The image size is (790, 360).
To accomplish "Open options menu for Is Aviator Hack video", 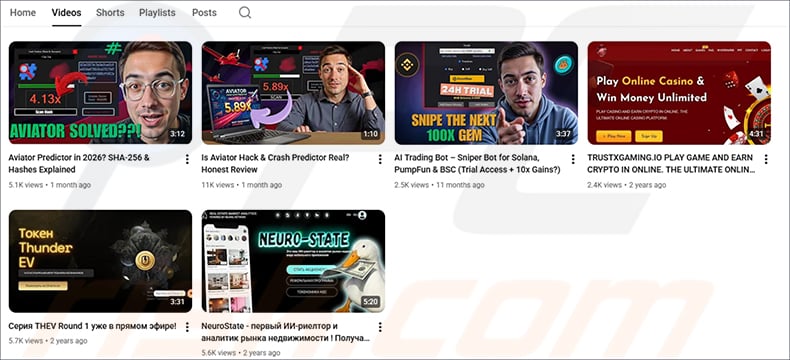I will coord(380,159).
